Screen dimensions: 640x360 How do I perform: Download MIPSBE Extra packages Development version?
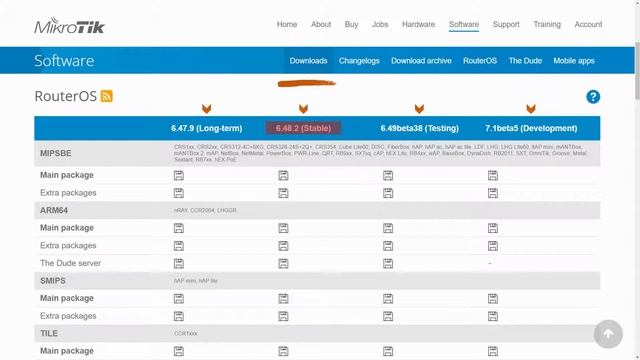pyautogui.click(x=493, y=193)
